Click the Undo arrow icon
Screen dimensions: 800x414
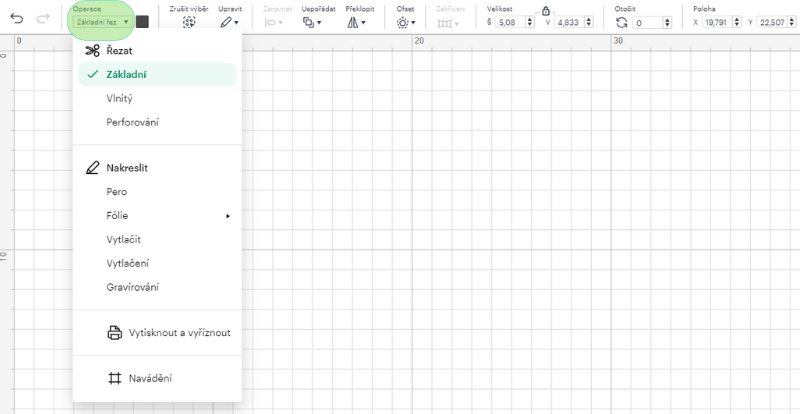[x=17, y=19]
